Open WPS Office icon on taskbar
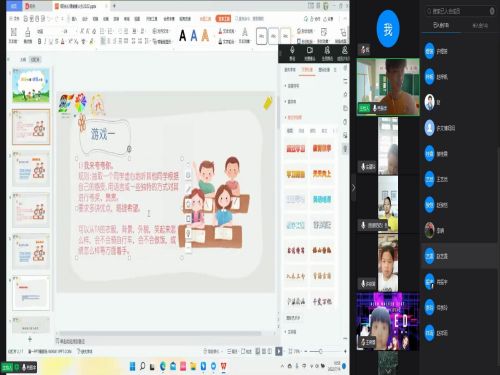500x375 pixels. click(x=223, y=366)
